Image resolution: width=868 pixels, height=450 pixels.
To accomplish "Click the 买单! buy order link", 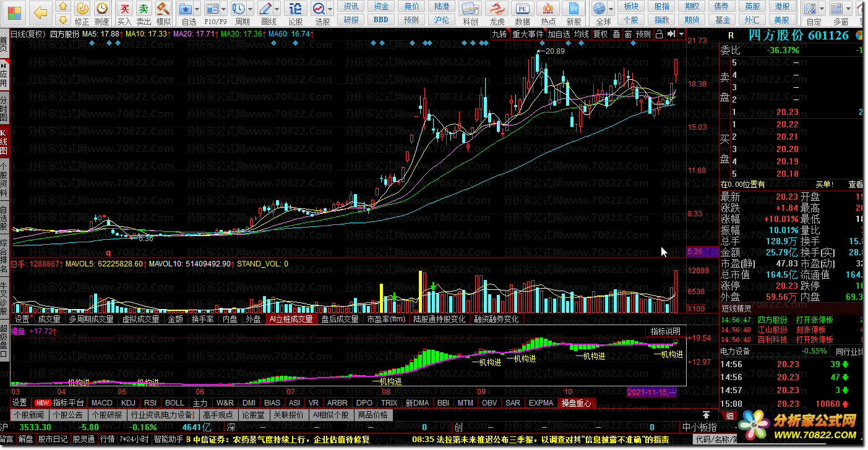I will coord(824,184).
